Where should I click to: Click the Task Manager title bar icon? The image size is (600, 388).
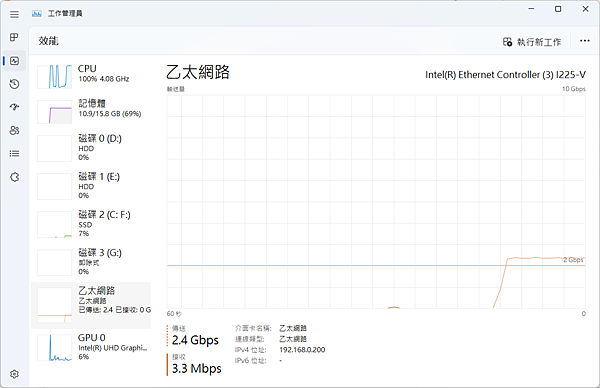pyautogui.click(x=37, y=14)
